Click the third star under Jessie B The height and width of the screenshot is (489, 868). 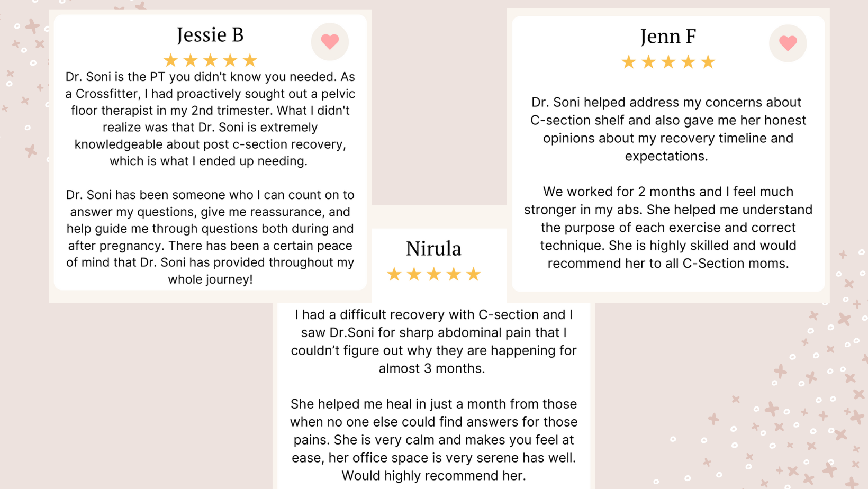[210, 60]
